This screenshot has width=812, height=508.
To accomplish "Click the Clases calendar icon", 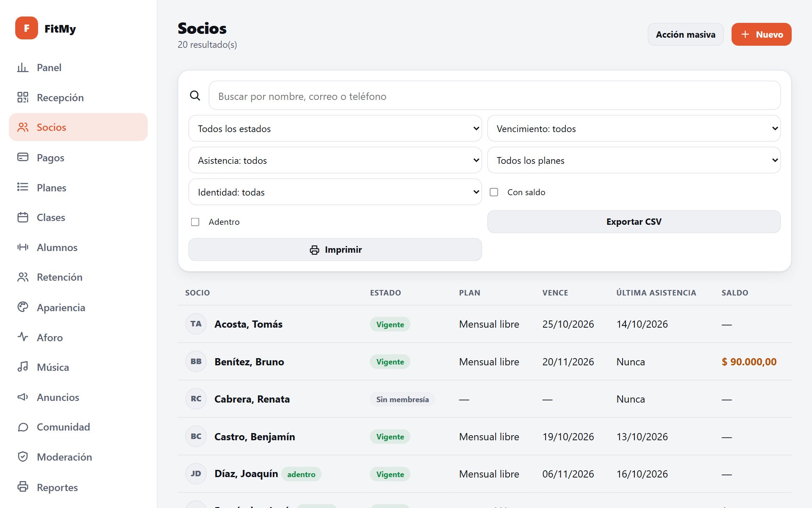I will pos(23,217).
